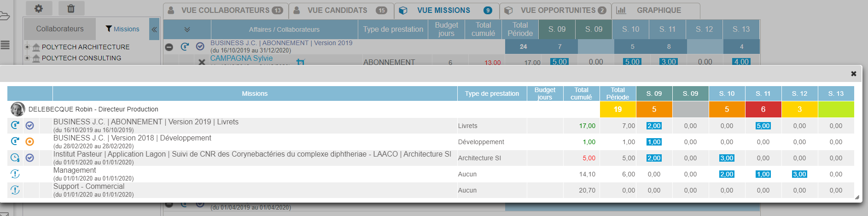This screenshot has height=216, width=868.
Task: Click DELEBECQUE Robin profile photo
Action: point(18,109)
